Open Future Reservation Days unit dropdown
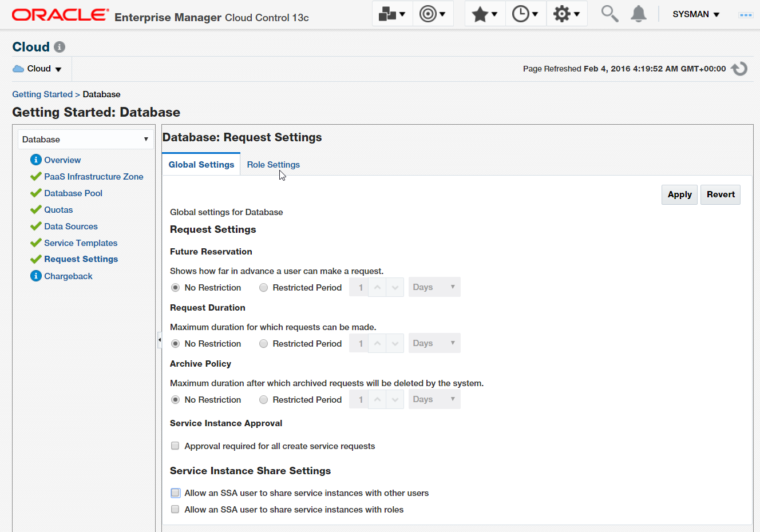Viewport: 760px width, 532px height. pos(434,287)
